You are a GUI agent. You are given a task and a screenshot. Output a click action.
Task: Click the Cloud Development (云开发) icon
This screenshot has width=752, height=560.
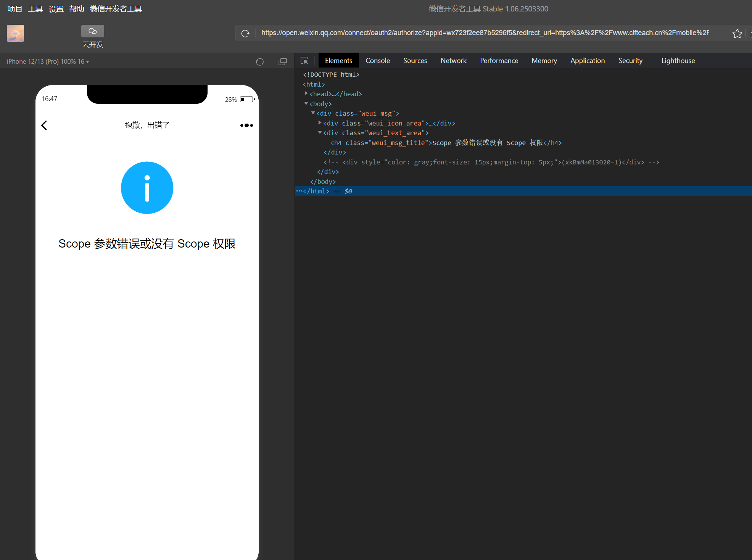[92, 31]
